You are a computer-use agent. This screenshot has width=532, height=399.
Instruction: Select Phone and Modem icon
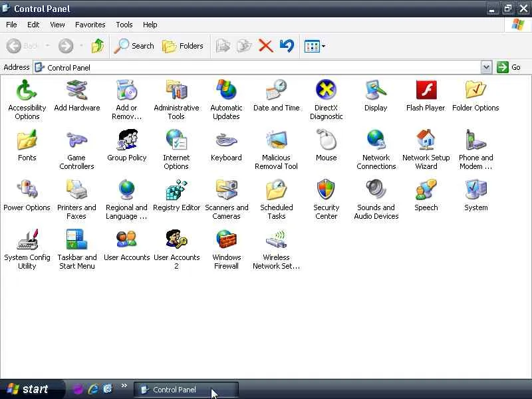coord(475,140)
